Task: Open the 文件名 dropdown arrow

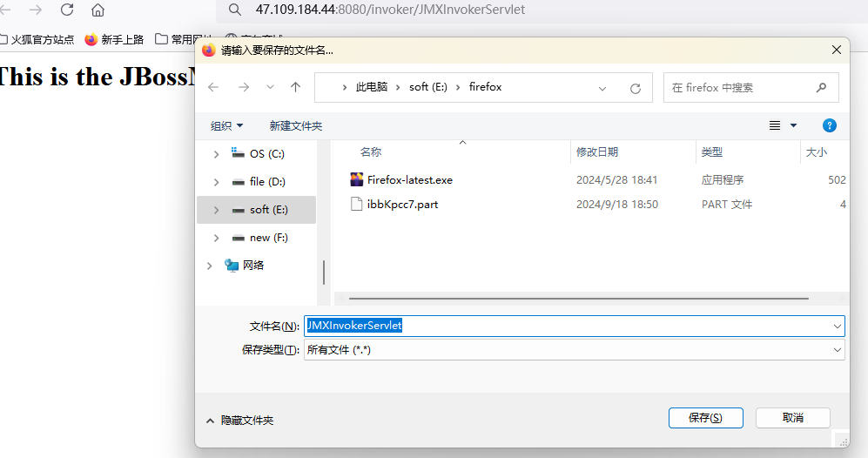Action: tap(837, 327)
